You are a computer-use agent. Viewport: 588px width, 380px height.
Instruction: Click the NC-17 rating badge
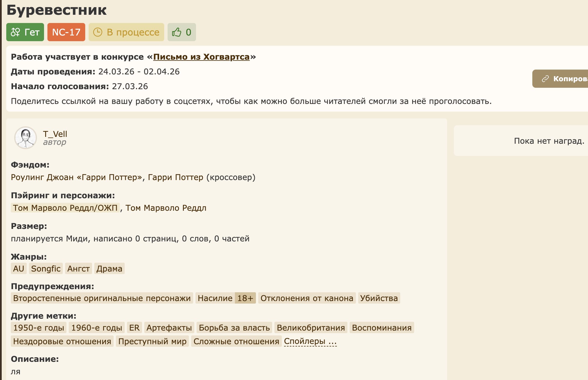[x=66, y=32]
